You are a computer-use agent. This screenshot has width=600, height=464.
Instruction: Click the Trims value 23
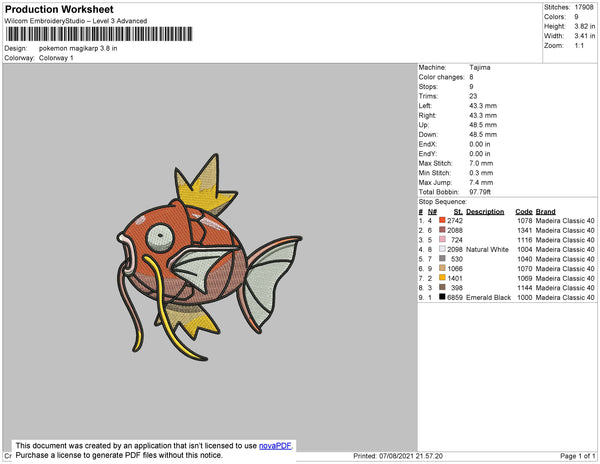[x=473, y=96]
